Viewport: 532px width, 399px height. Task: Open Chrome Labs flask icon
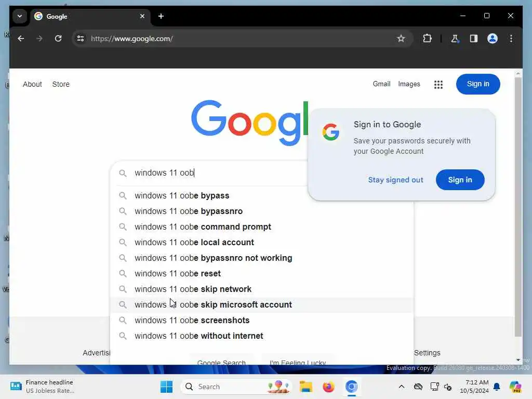tap(455, 38)
